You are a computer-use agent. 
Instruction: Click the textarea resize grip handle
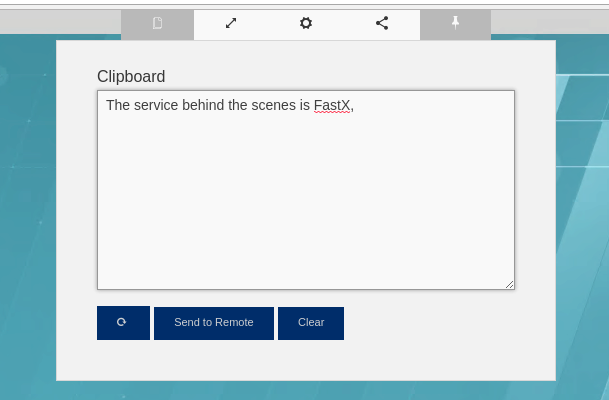pyautogui.click(x=510, y=285)
